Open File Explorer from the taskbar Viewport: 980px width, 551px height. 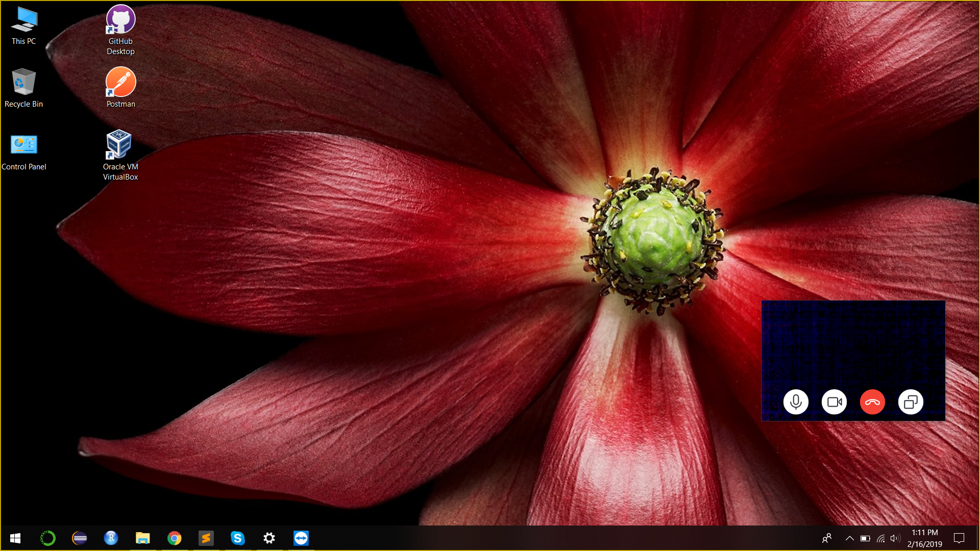pyautogui.click(x=142, y=538)
